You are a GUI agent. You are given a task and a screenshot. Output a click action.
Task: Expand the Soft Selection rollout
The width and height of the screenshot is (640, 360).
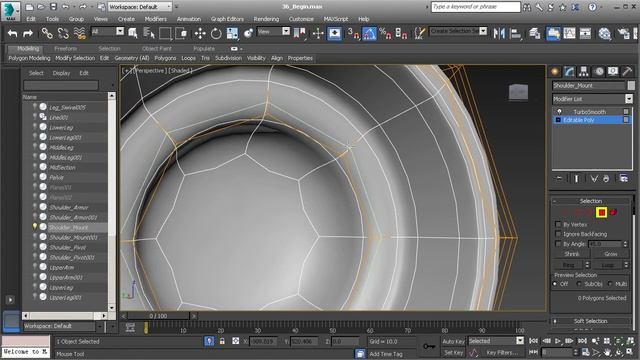(590, 321)
